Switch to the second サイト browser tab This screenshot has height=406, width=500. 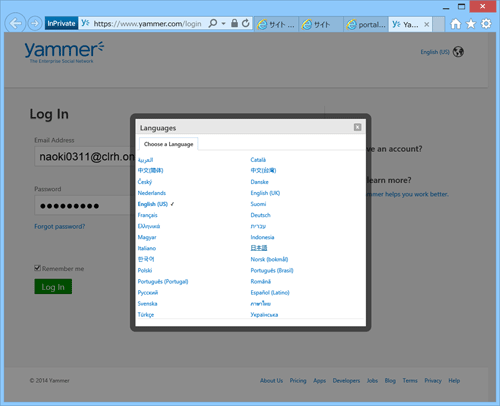click(321, 24)
